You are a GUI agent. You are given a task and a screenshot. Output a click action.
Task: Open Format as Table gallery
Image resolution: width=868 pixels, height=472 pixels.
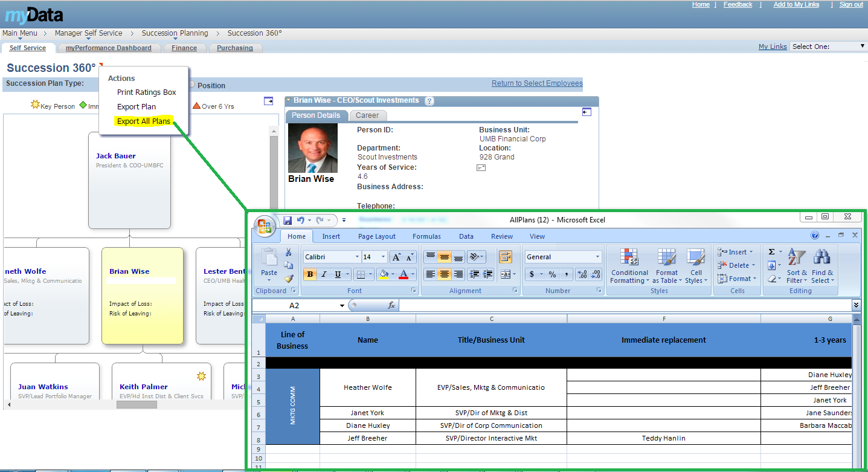coord(667,266)
